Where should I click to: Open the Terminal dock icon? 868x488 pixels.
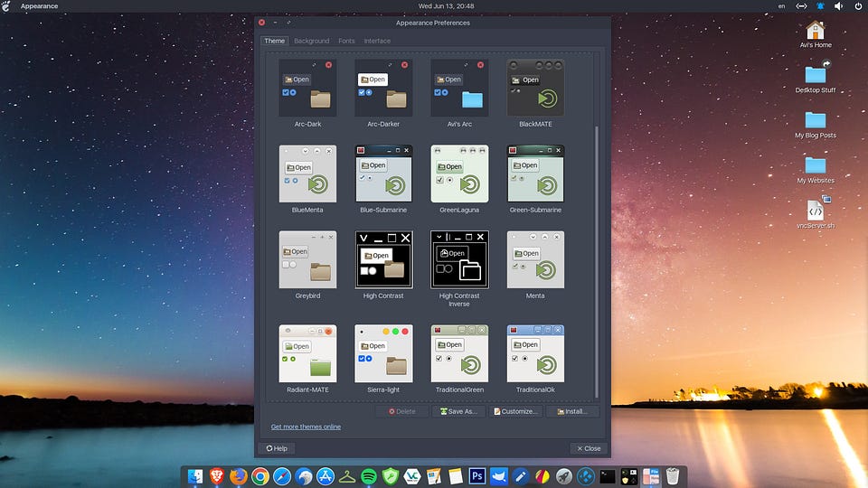608,475
